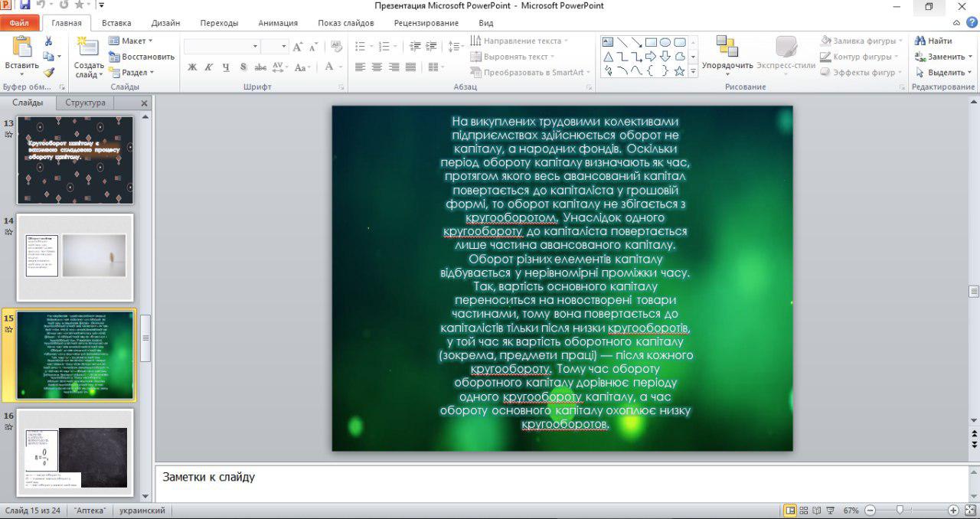980x519 pixels.
Task: Fit slide to current window icon
Action: click(x=969, y=511)
